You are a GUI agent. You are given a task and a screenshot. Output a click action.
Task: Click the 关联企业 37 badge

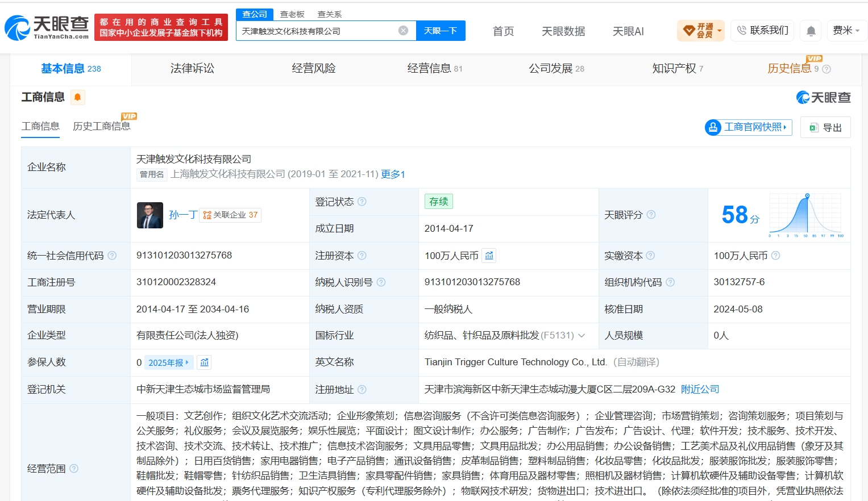(x=230, y=215)
